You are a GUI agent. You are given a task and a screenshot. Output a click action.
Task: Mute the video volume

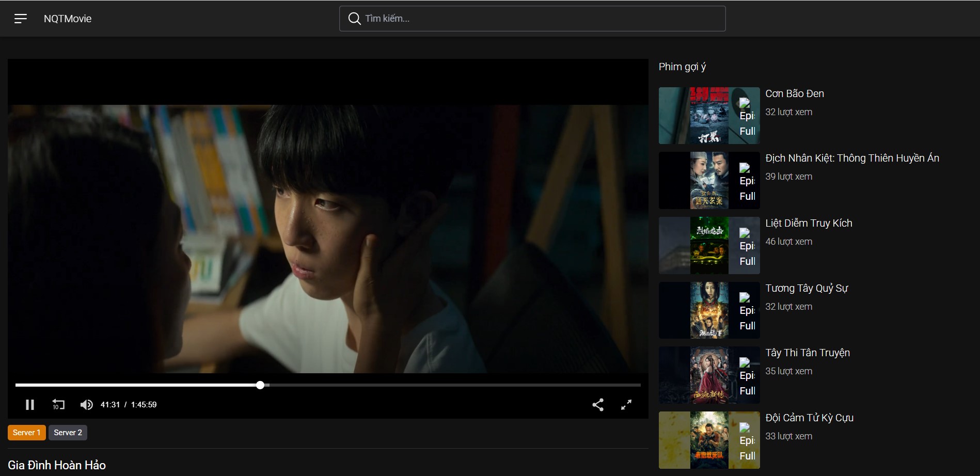(86, 405)
